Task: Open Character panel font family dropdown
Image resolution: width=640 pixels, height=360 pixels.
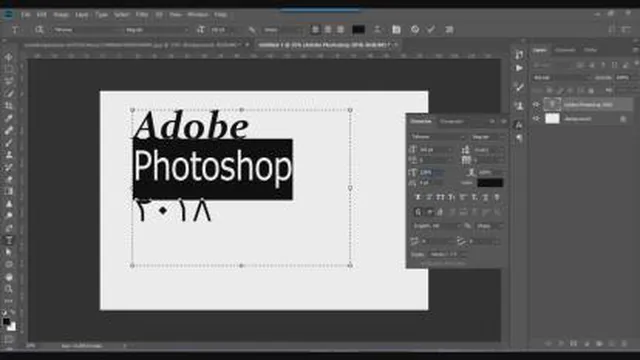Action: [438, 137]
